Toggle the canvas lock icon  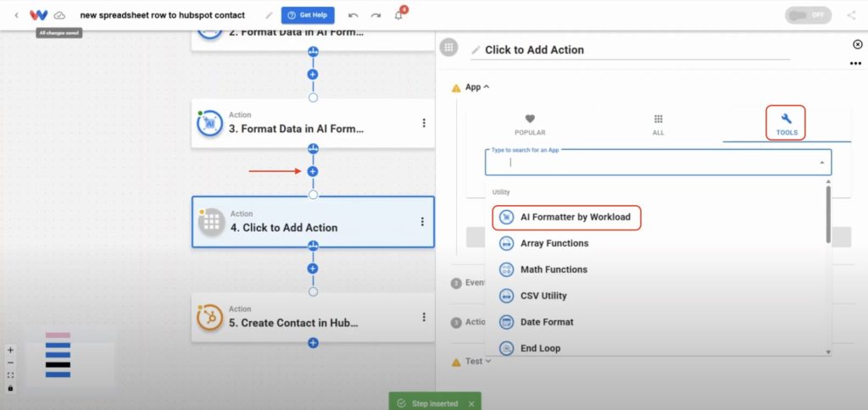tap(10, 388)
